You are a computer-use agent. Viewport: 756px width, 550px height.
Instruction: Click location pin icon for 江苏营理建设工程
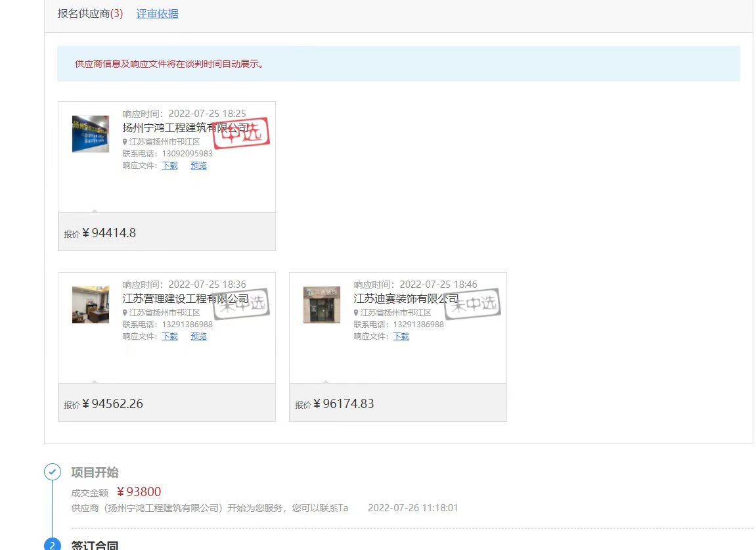coord(125,313)
